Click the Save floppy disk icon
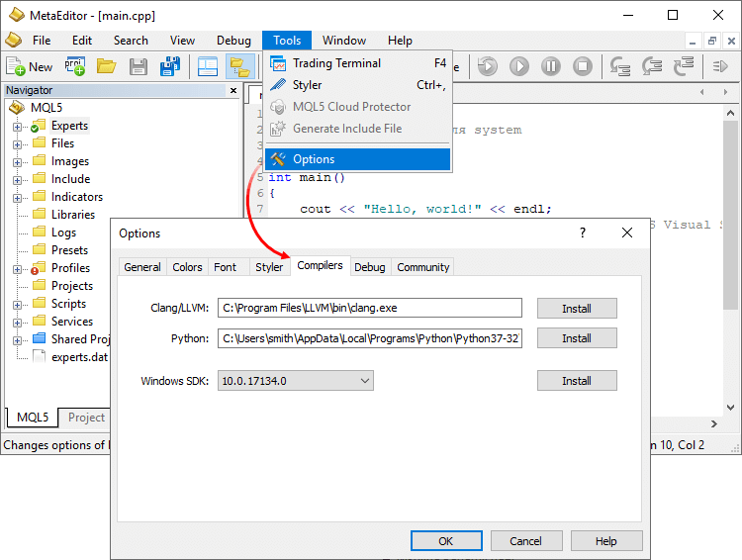Viewport: 742px width, 560px height. tap(139, 66)
